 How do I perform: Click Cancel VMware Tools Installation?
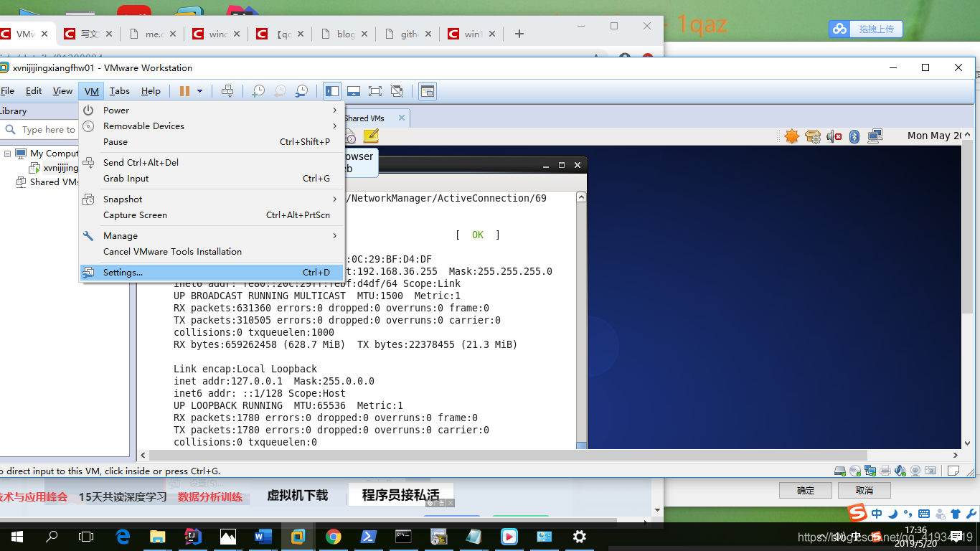pyautogui.click(x=212, y=252)
